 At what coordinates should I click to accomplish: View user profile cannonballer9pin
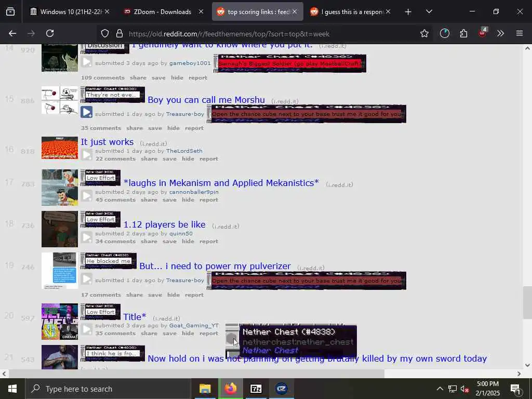(194, 192)
